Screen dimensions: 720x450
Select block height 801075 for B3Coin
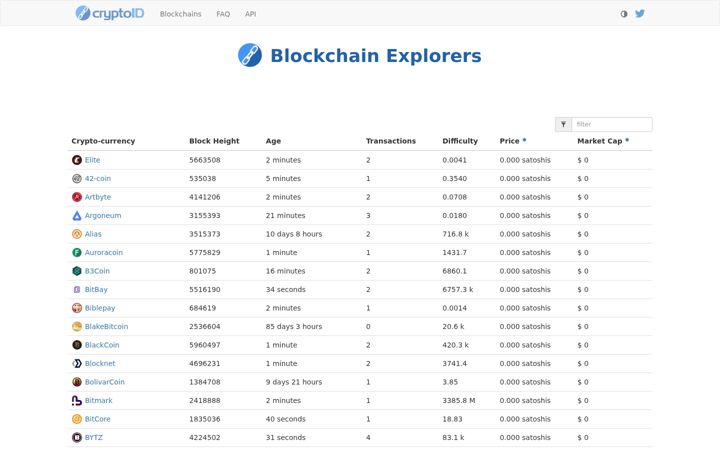pyautogui.click(x=202, y=271)
